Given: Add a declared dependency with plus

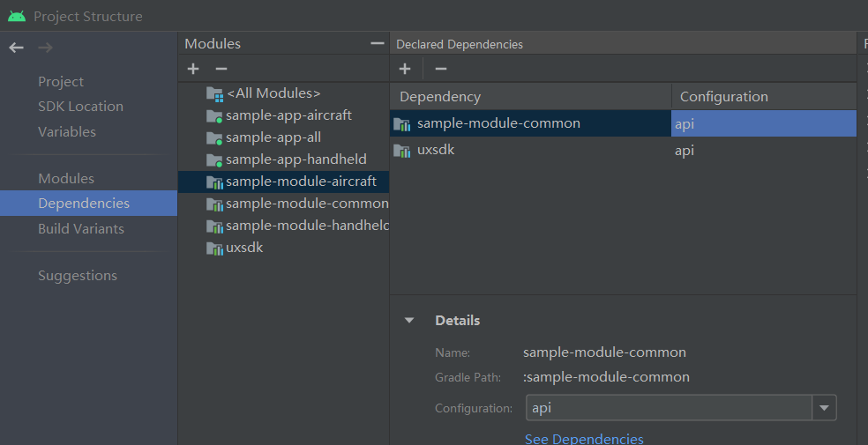Looking at the screenshot, I should coord(405,69).
